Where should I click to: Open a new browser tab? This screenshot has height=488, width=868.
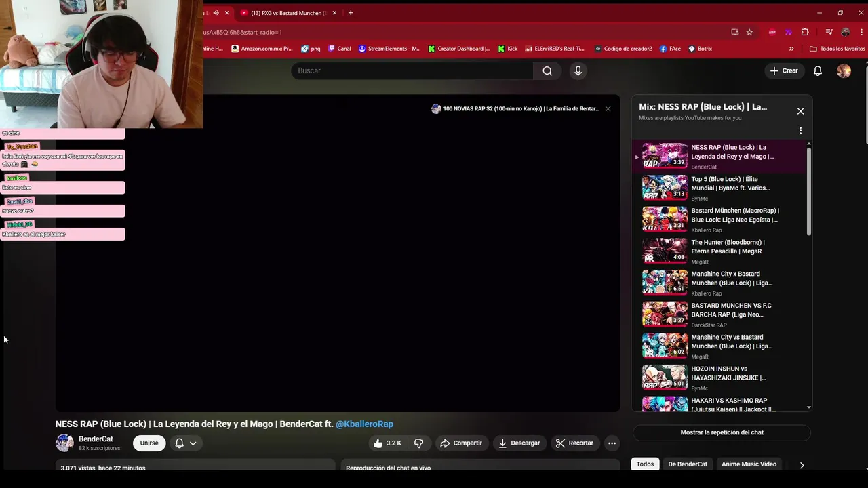351,13
